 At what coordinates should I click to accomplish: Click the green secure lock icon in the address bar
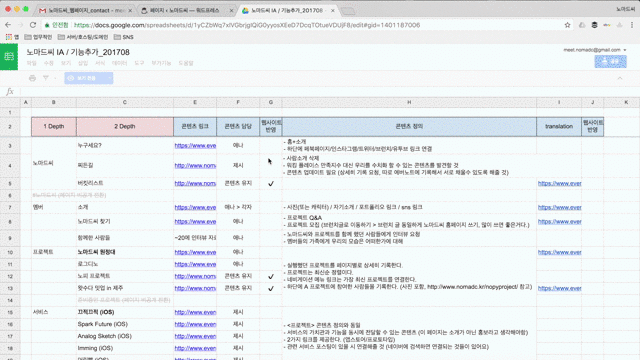[47, 25]
